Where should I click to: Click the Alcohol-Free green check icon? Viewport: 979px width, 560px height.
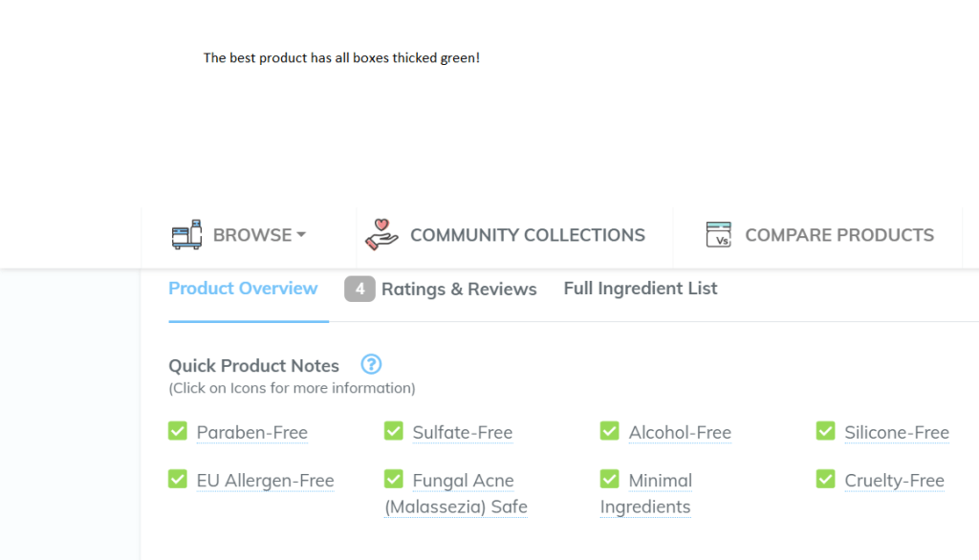609,431
